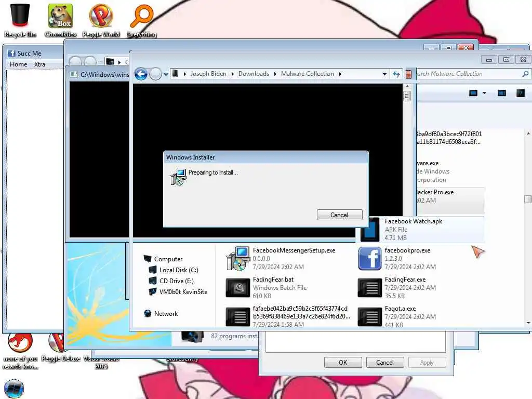Click the red square icon beside refresh

click(408, 74)
